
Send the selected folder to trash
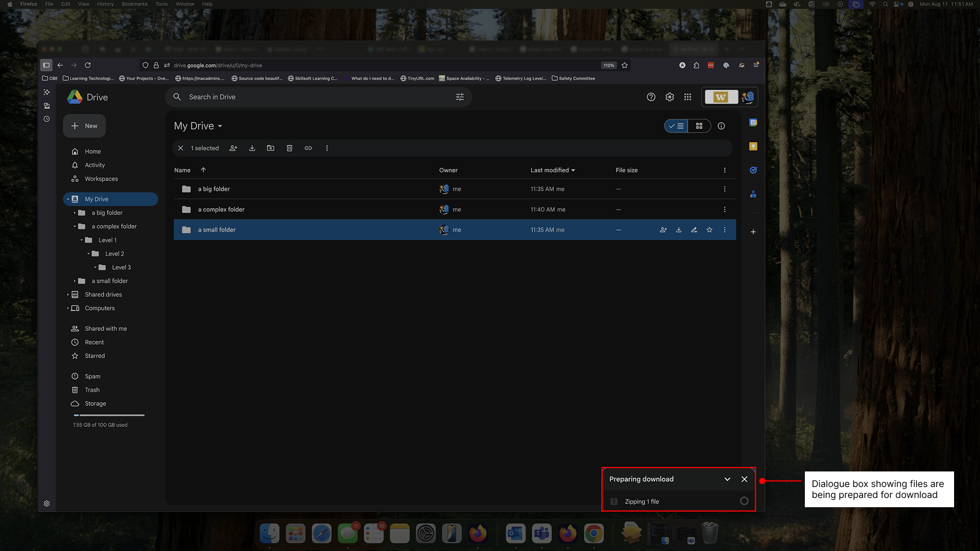[x=289, y=148]
